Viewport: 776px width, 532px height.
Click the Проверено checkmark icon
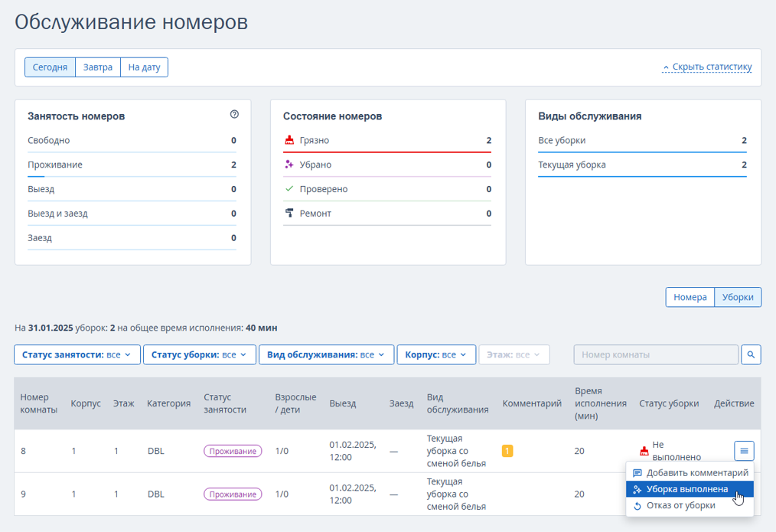tap(289, 189)
